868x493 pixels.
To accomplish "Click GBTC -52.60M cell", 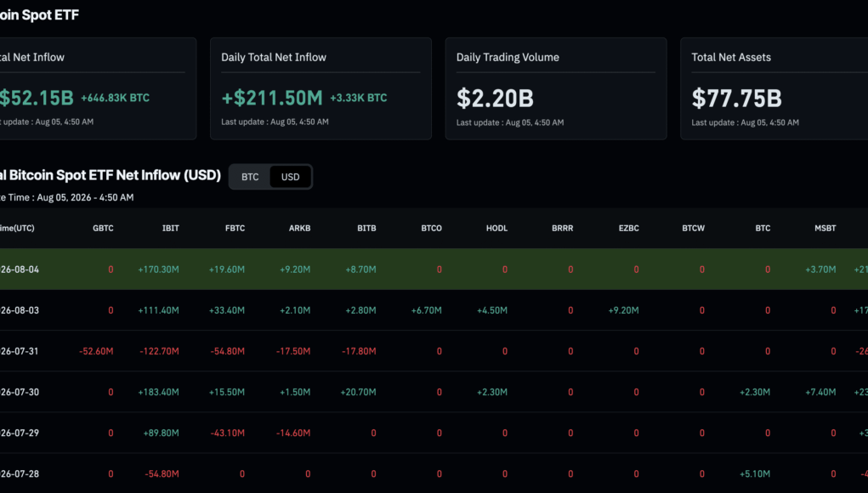I will pyautogui.click(x=96, y=351).
